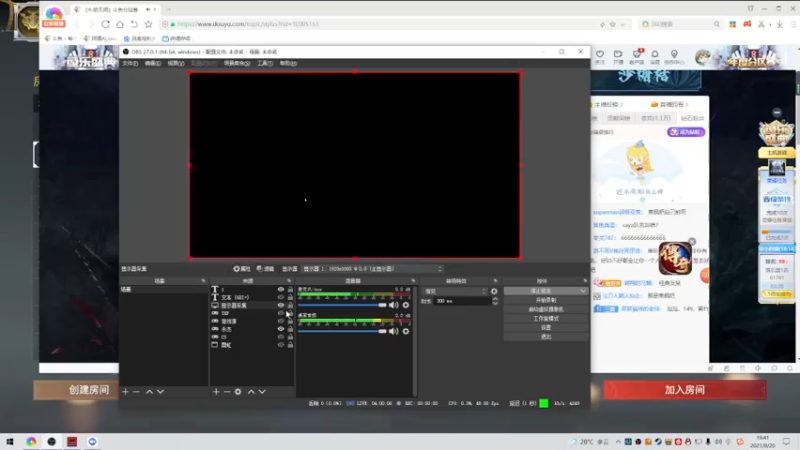This screenshot has height=450, width=800.
Task: Increase transition duration with up stepper
Action: click(495, 299)
